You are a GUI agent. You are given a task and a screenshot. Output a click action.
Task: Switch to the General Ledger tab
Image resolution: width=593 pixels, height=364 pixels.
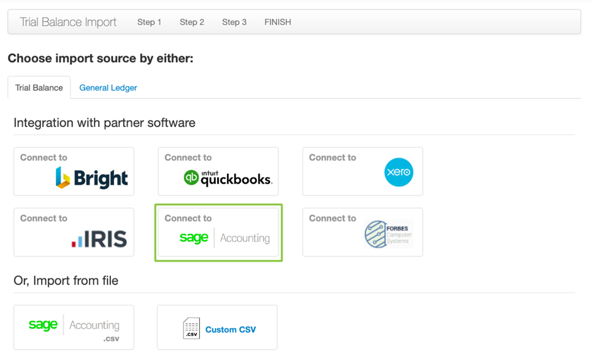pyautogui.click(x=108, y=88)
